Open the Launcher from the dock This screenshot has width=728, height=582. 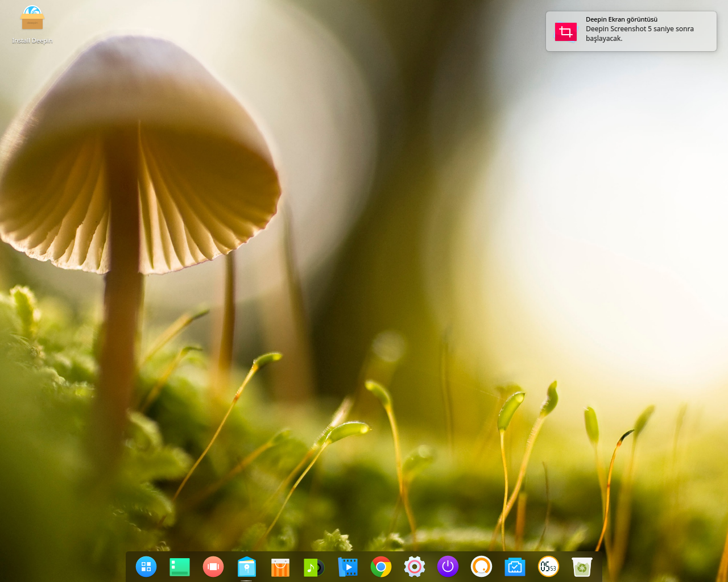(x=146, y=567)
